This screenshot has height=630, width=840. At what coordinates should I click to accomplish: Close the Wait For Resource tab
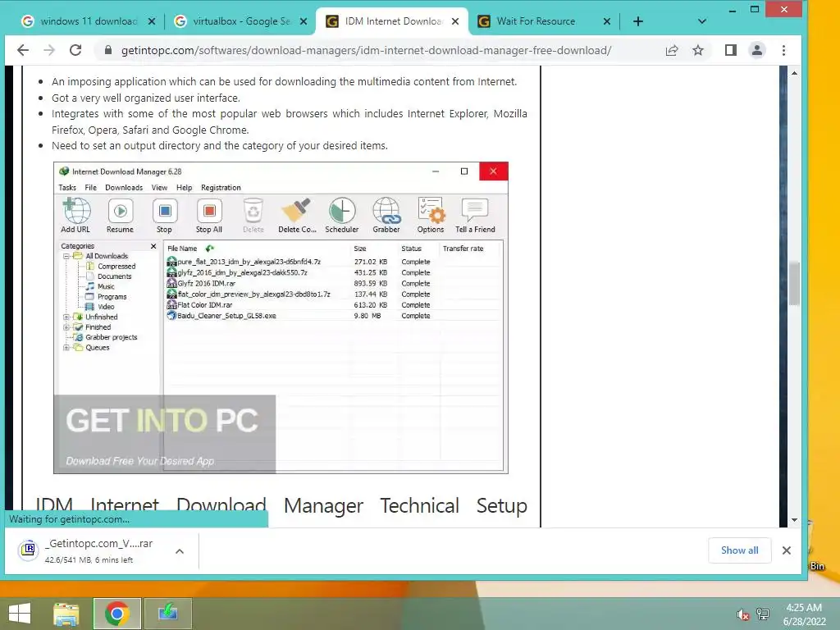click(x=606, y=21)
